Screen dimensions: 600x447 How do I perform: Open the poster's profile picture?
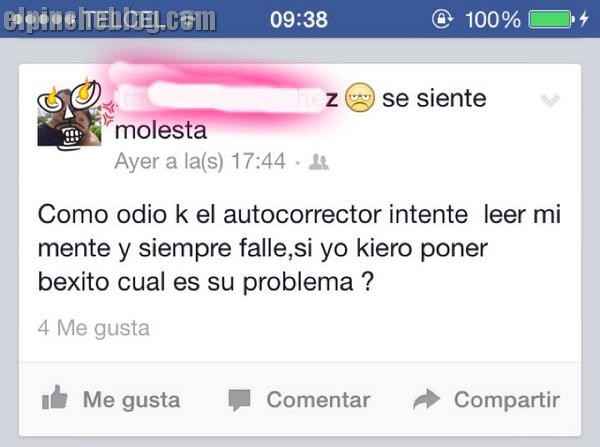[x=70, y=114]
